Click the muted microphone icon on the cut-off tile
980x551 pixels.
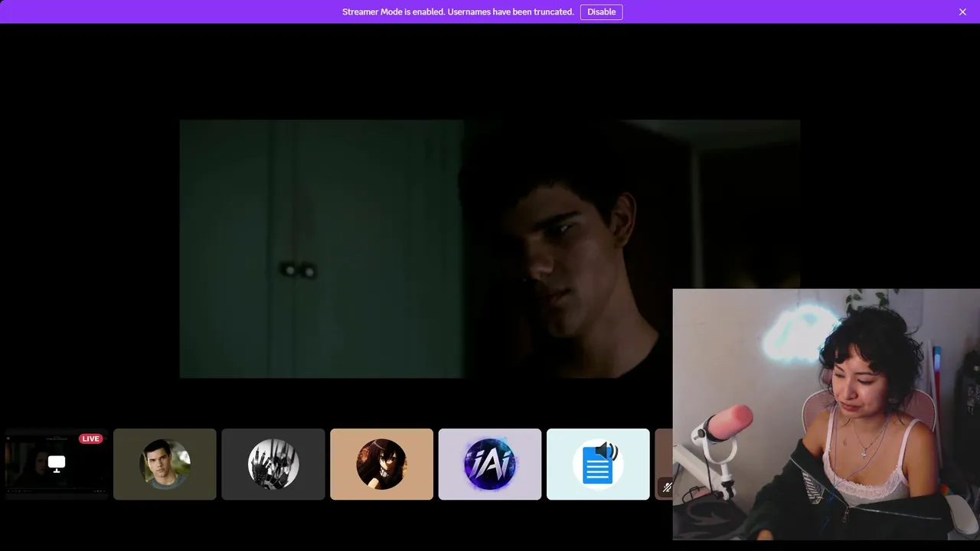pos(667,487)
